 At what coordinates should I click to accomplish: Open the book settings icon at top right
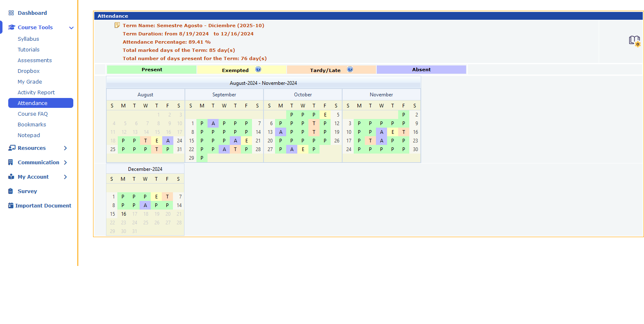point(634,41)
